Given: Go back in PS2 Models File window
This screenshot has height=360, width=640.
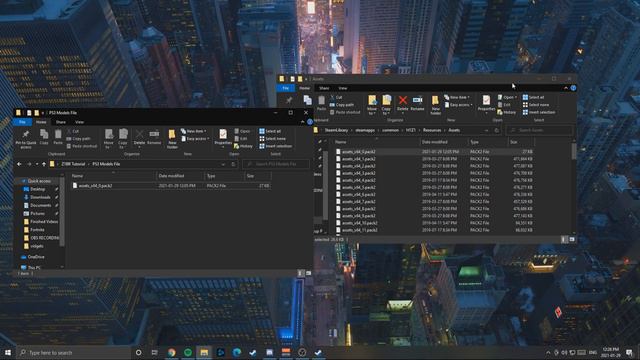Looking at the screenshot, I should [x=19, y=164].
